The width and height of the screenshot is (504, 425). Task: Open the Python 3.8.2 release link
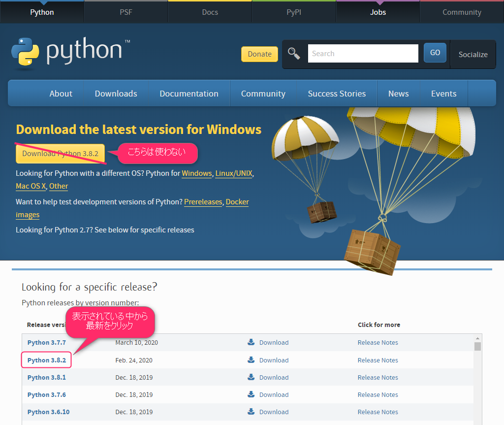coord(47,360)
